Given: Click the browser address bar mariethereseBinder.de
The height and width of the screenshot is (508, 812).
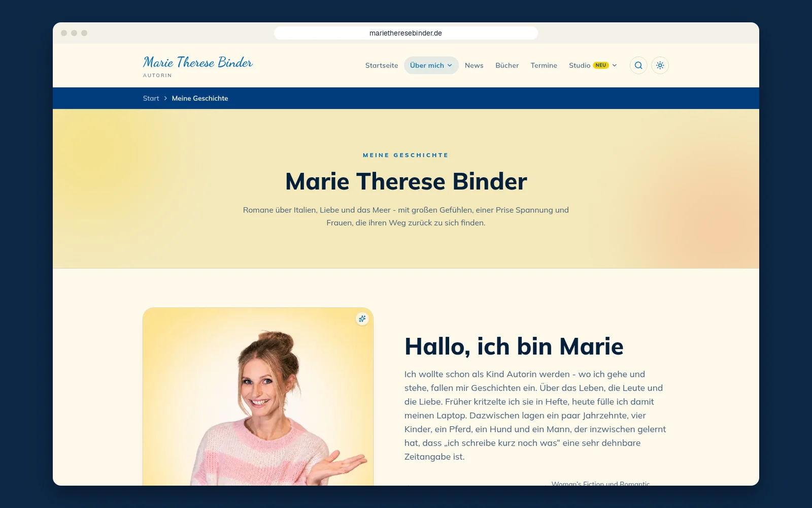Looking at the screenshot, I should click(406, 33).
